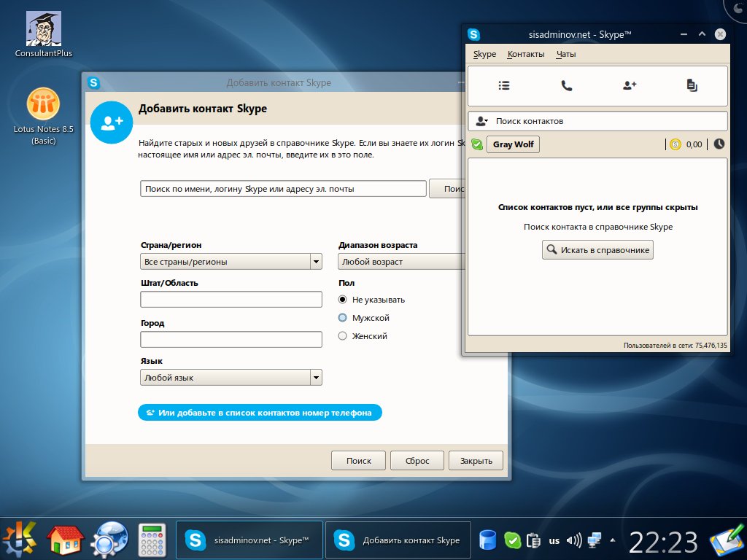Image resolution: width=747 pixels, height=560 pixels.
Task: Choose the "Женский" gender radio button
Action: click(343, 336)
